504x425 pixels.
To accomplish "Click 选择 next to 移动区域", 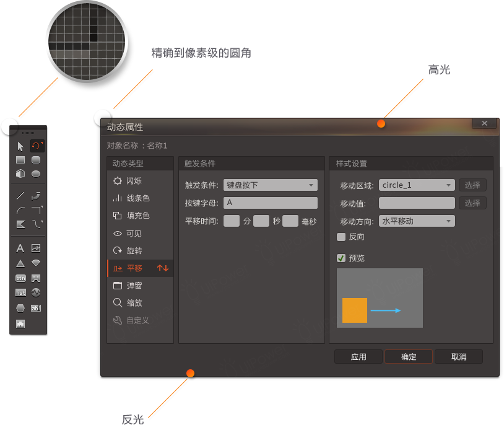I will coord(472,185).
